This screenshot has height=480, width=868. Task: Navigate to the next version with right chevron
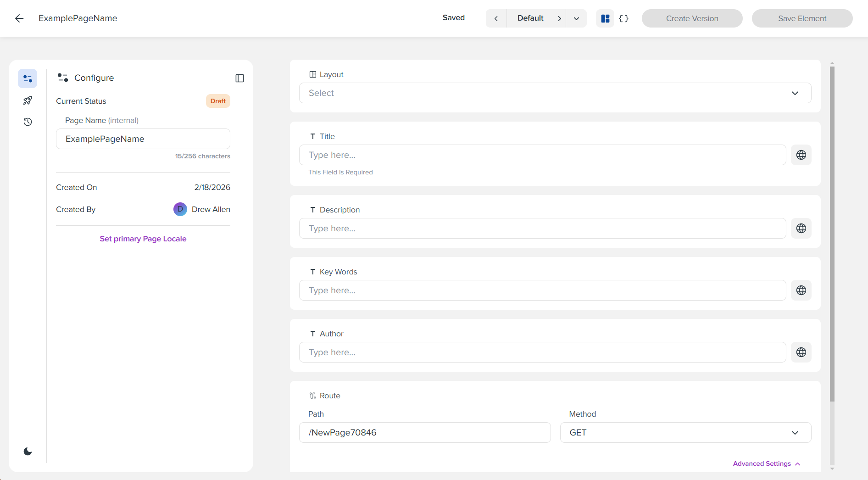[x=560, y=18]
